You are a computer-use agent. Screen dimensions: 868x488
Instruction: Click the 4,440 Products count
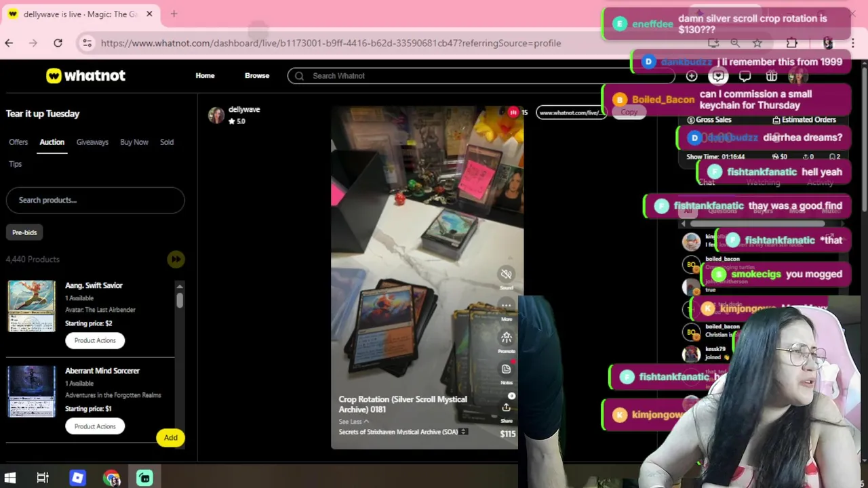pyautogui.click(x=33, y=259)
